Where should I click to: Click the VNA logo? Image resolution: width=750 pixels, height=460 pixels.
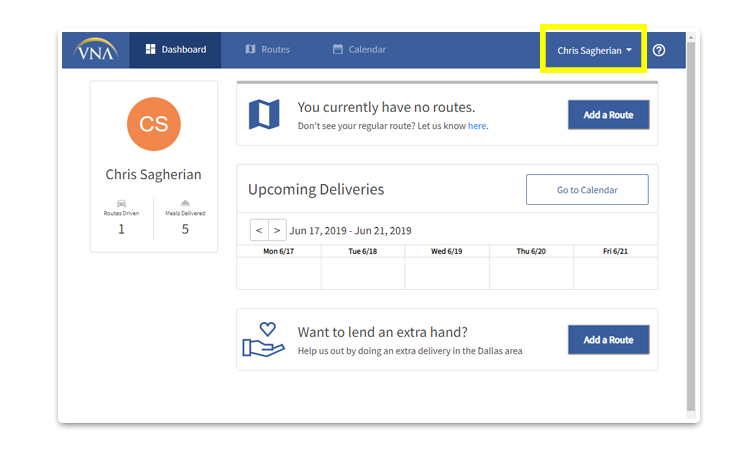coord(96,50)
